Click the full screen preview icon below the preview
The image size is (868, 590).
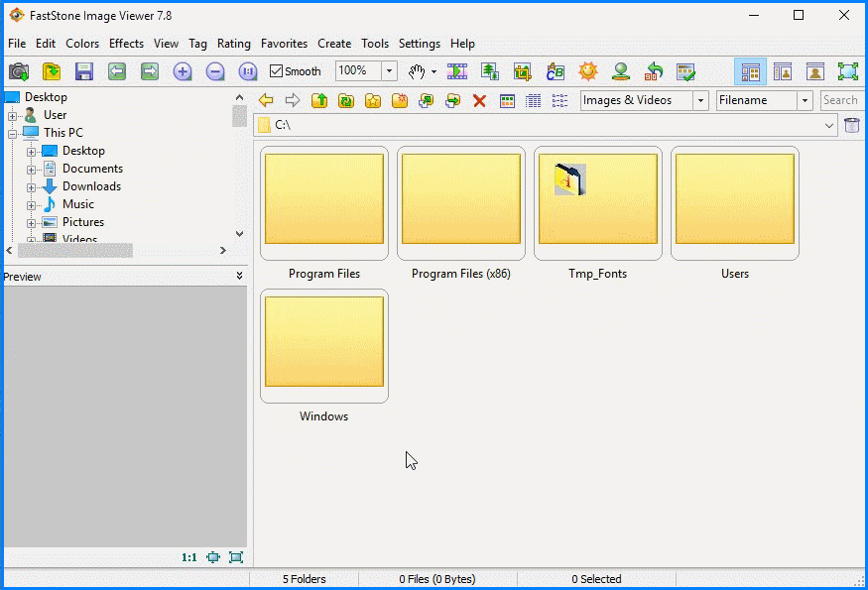236,557
